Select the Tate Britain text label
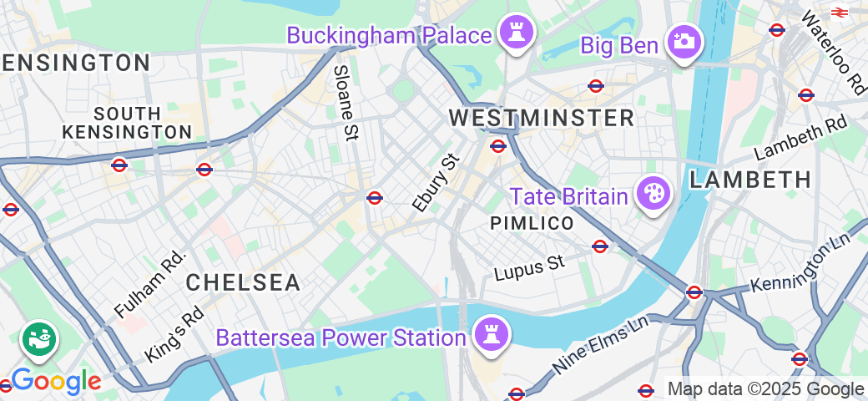This screenshot has width=868, height=401. point(568,196)
